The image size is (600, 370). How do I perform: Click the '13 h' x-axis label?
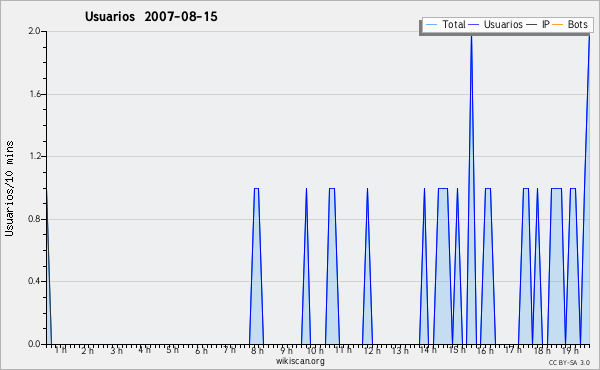click(400, 350)
